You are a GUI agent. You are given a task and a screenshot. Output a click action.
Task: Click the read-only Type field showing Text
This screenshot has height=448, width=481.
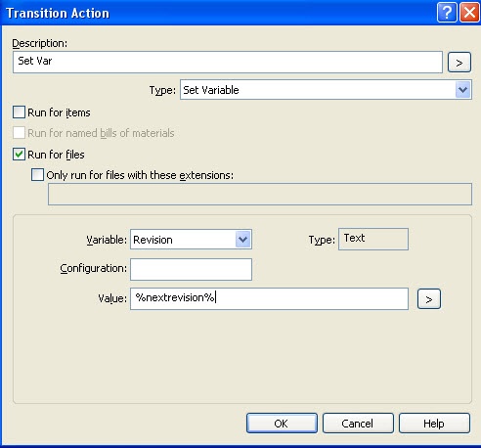point(373,239)
